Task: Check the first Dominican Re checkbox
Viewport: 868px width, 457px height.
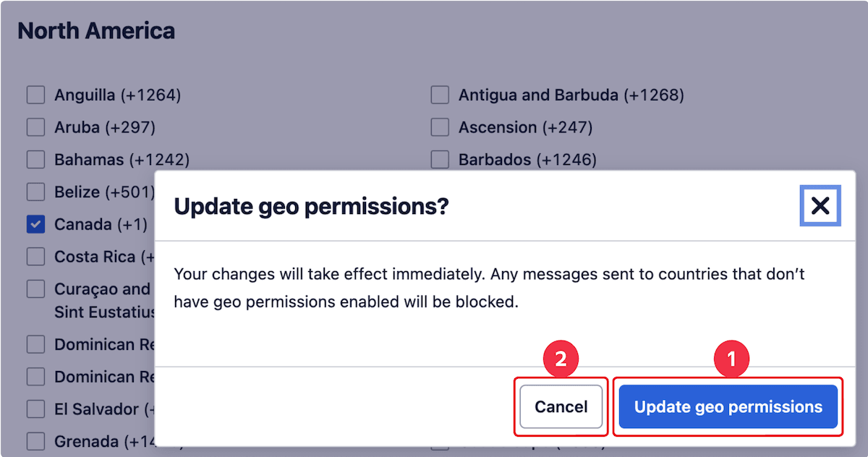Action: point(35,344)
